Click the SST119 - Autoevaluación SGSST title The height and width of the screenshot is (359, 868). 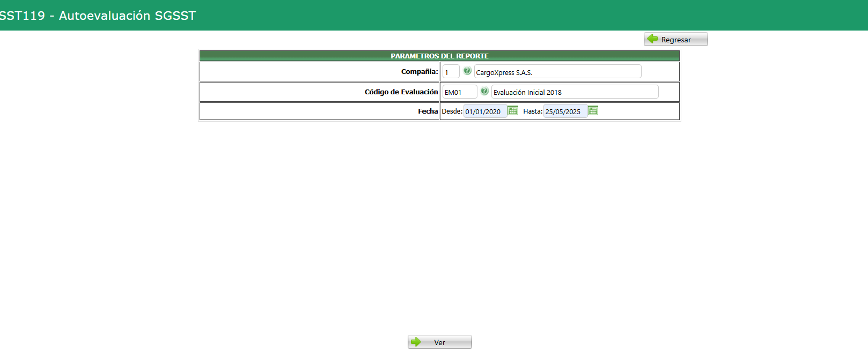click(x=98, y=16)
